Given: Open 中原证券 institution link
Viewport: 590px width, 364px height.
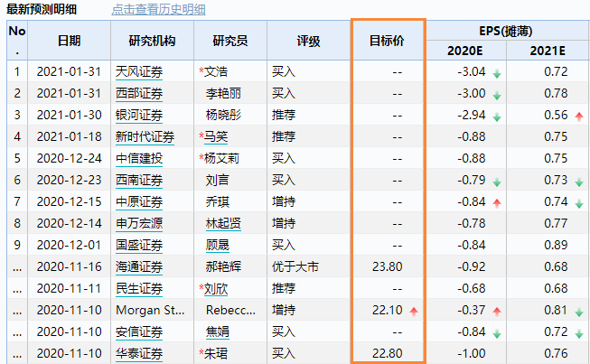Looking at the screenshot, I should point(139,202).
